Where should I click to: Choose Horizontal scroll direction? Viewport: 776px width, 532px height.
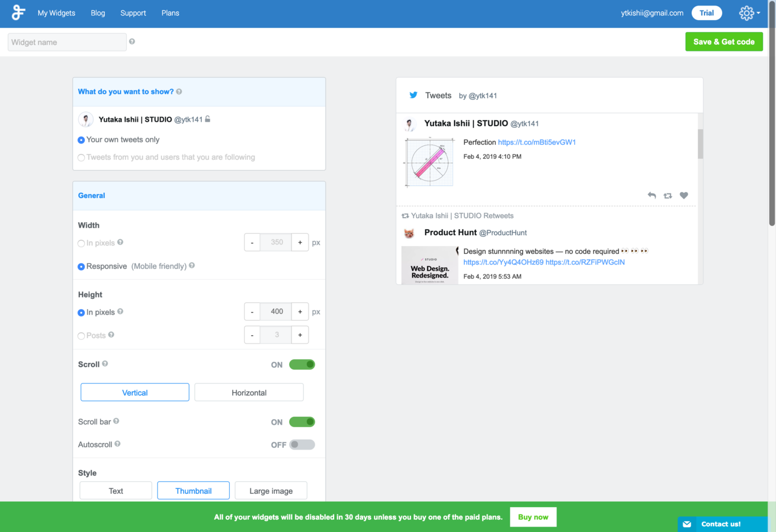249,392
